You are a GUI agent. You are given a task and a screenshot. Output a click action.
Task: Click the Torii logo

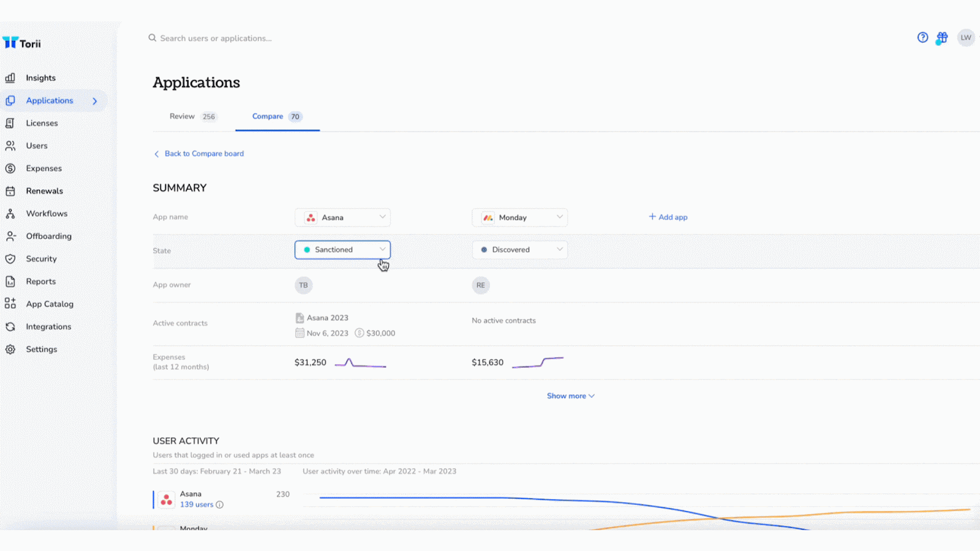point(21,43)
